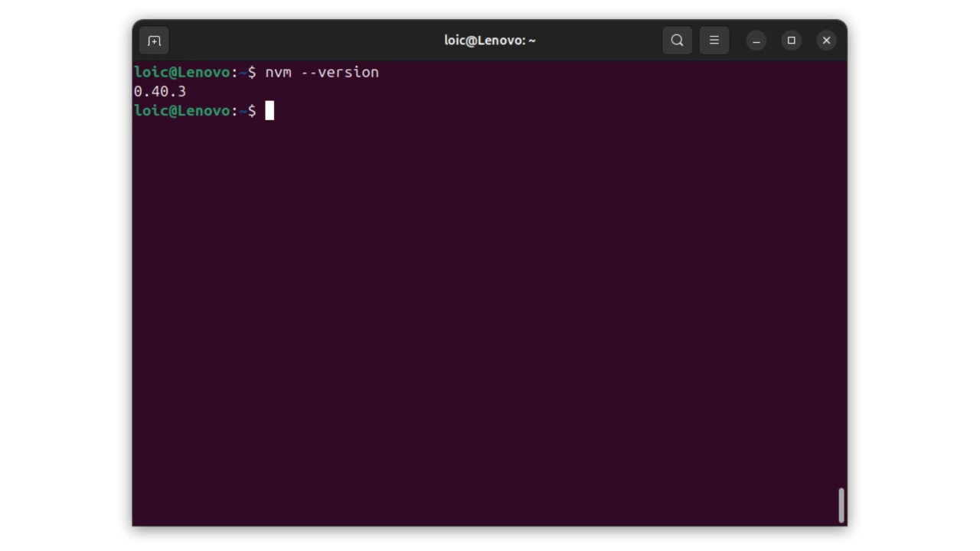Click the search magnifier icon
Screen dimensions: 980x551
tap(677, 41)
